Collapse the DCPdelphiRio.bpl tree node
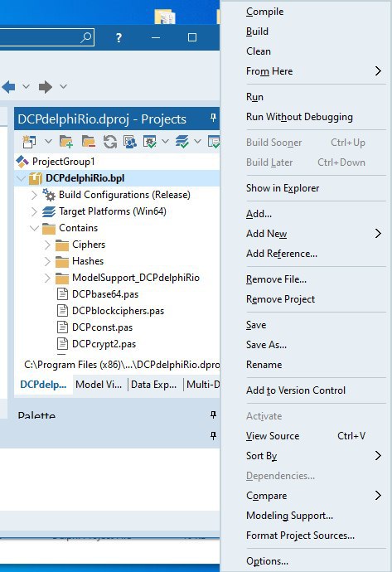The height and width of the screenshot is (572, 392). click(22, 178)
